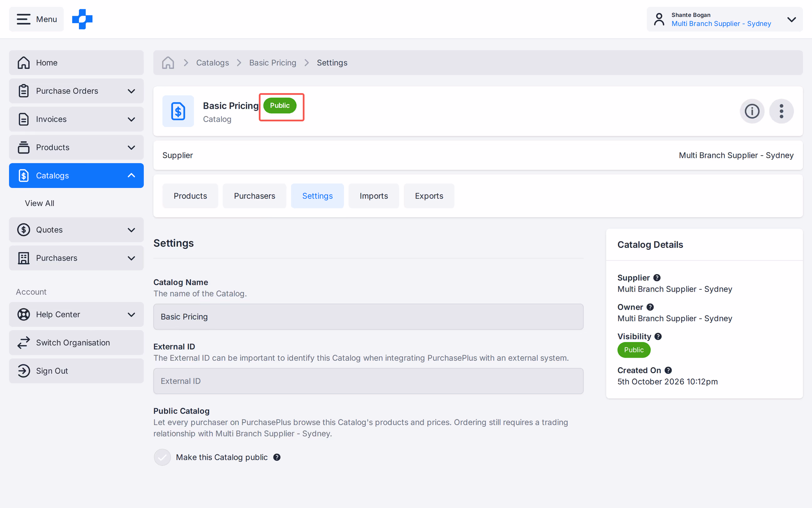
Task: Click Switch Organisation
Action: (76, 343)
